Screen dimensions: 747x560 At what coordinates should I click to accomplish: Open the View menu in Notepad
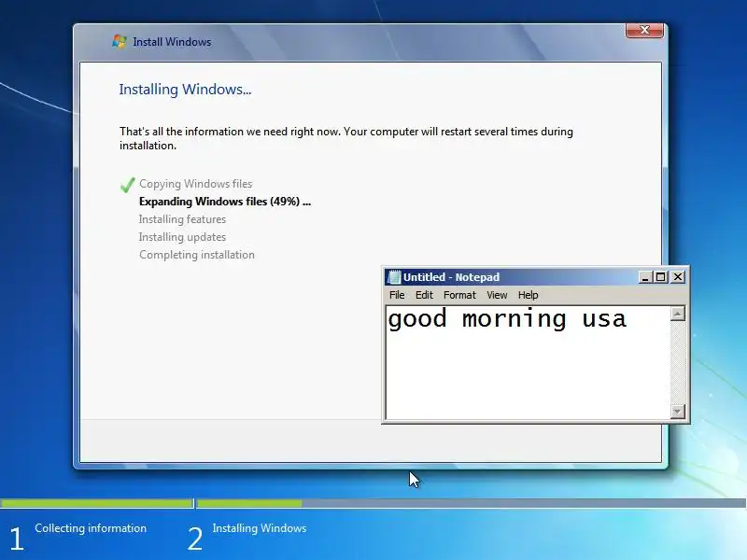[497, 295]
